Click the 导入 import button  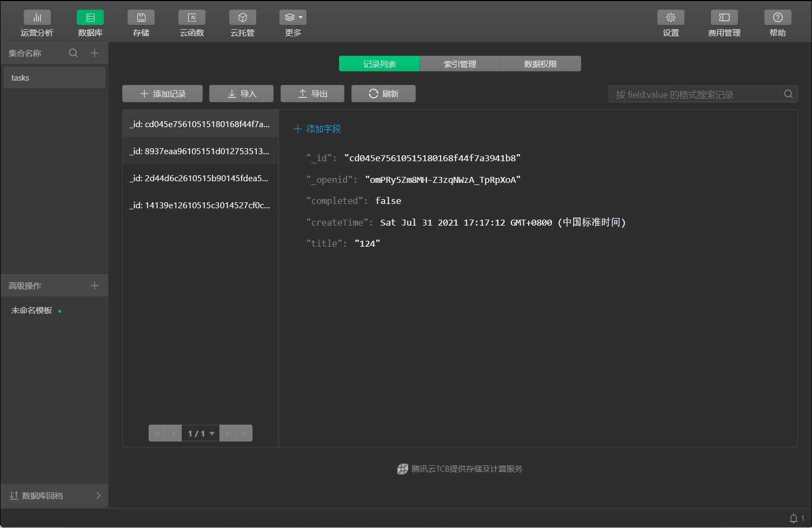pyautogui.click(x=241, y=94)
